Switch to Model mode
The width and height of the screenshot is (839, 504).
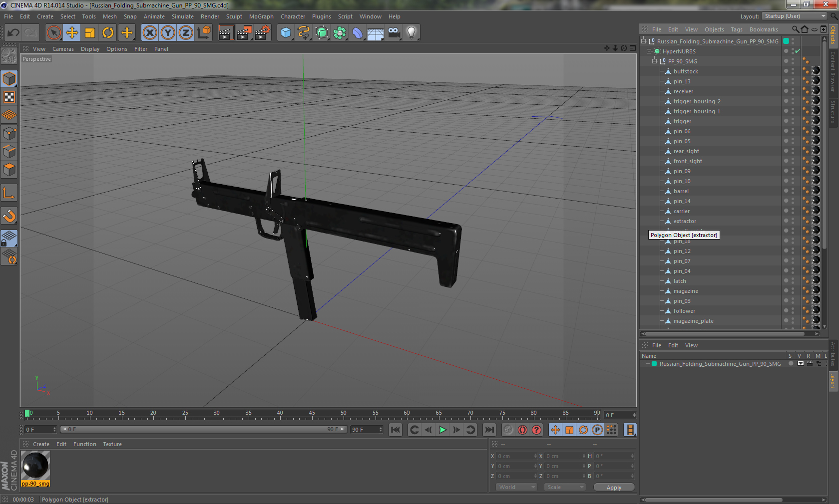tap(9, 79)
